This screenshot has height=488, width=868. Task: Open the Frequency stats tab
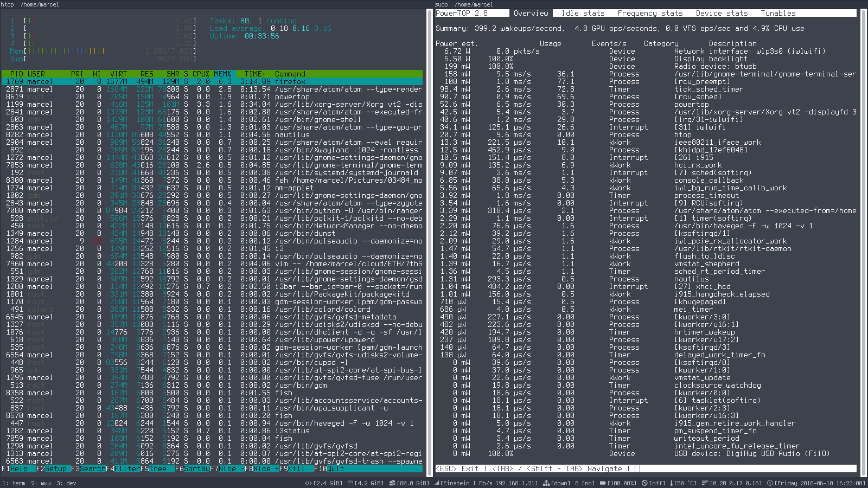(x=650, y=13)
